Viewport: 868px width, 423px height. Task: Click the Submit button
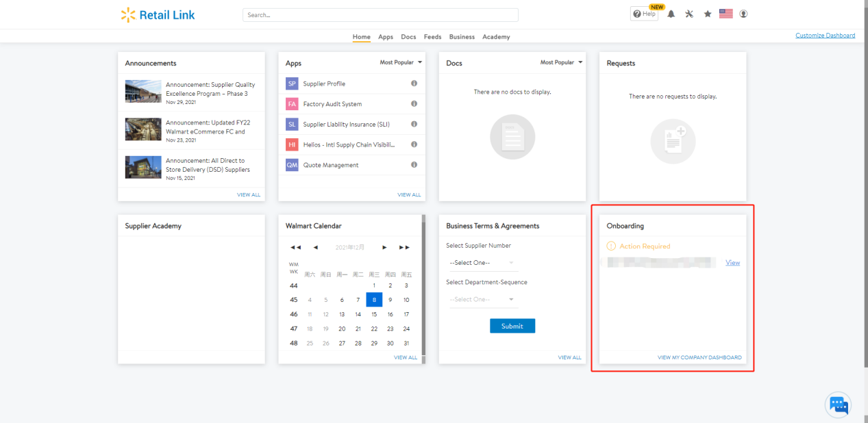pyautogui.click(x=512, y=326)
